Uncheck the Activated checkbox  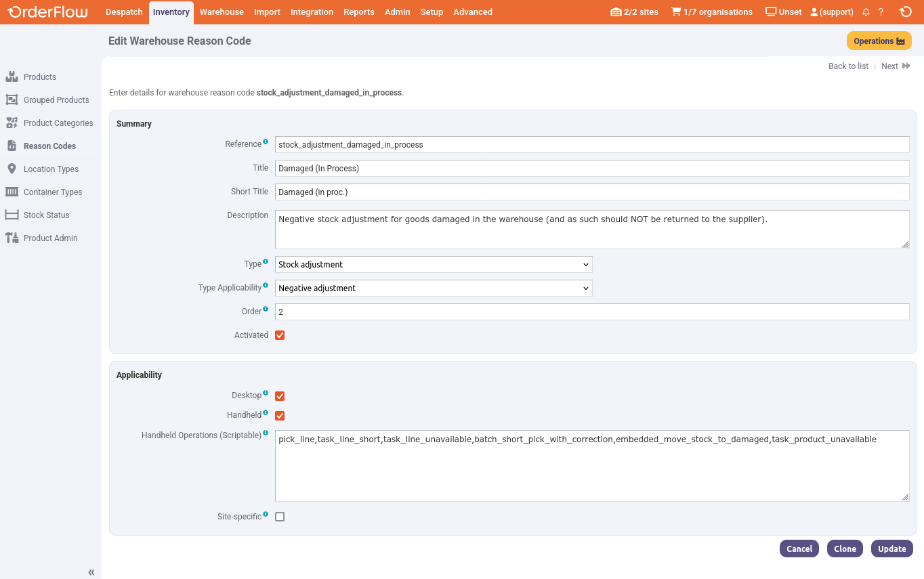(x=280, y=335)
